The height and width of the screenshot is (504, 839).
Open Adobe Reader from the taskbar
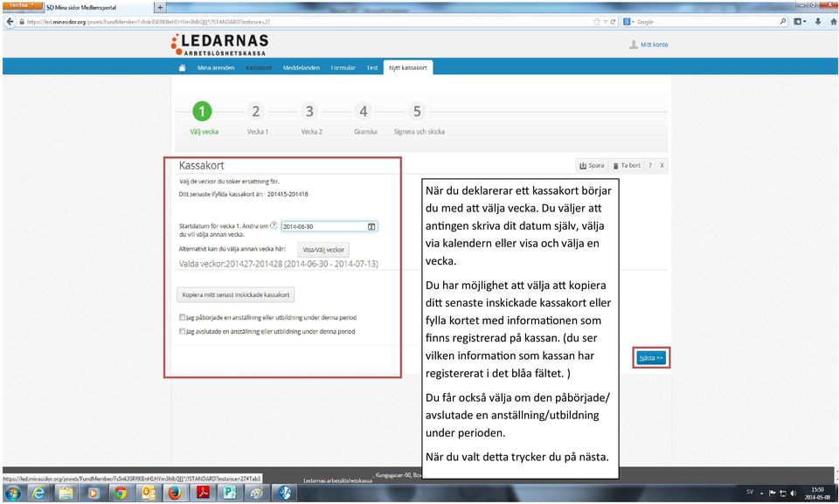click(x=203, y=493)
